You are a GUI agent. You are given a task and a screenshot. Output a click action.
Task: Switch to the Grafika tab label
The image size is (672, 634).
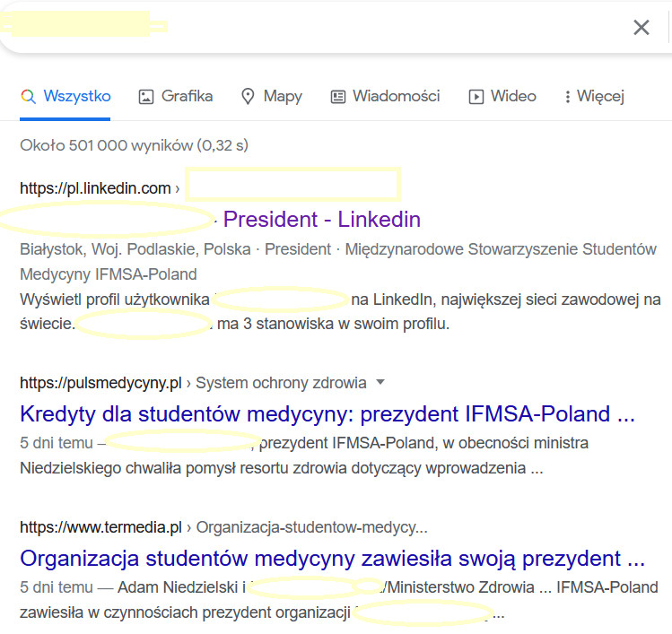[187, 97]
